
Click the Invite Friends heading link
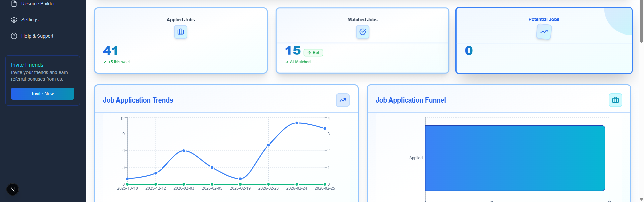(27, 65)
